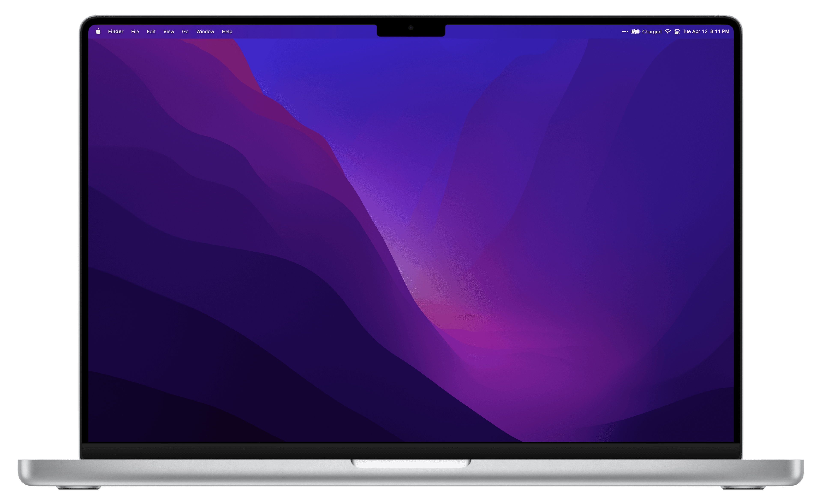Click the clock showing 8:11 PM
Image resolution: width=822 pixels, height=504 pixels.
pos(720,31)
